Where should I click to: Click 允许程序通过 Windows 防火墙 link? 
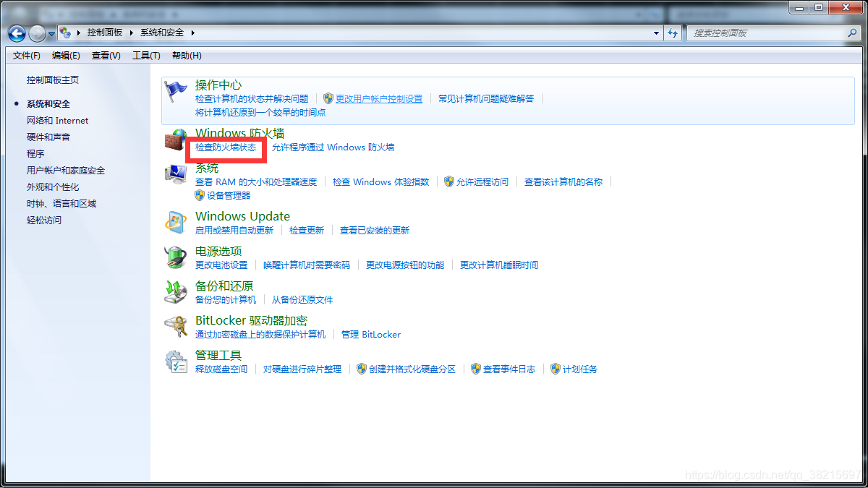333,147
